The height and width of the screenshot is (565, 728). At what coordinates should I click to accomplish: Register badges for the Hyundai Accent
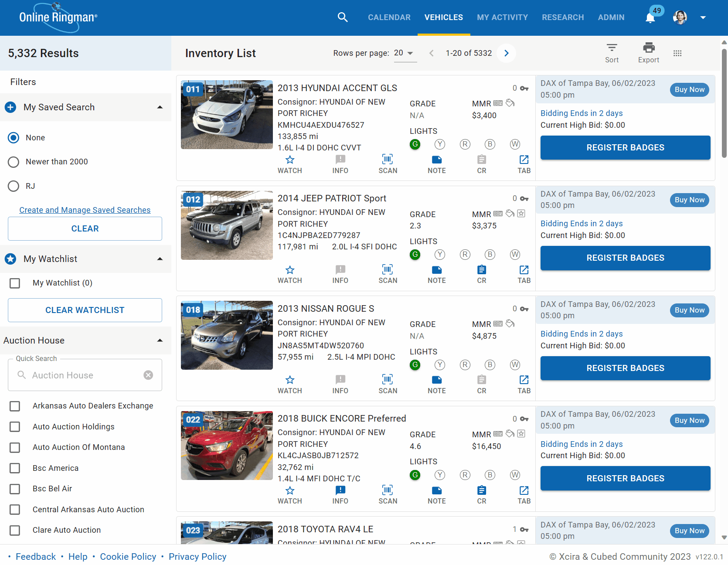click(x=626, y=148)
